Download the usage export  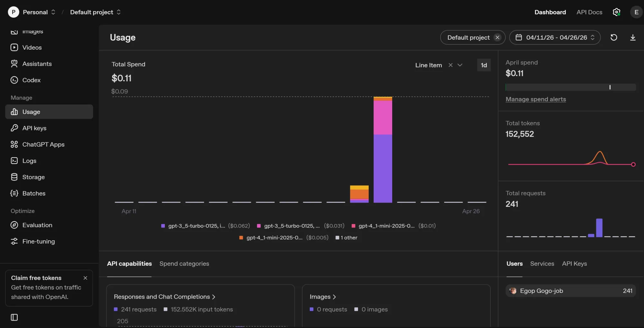point(633,37)
